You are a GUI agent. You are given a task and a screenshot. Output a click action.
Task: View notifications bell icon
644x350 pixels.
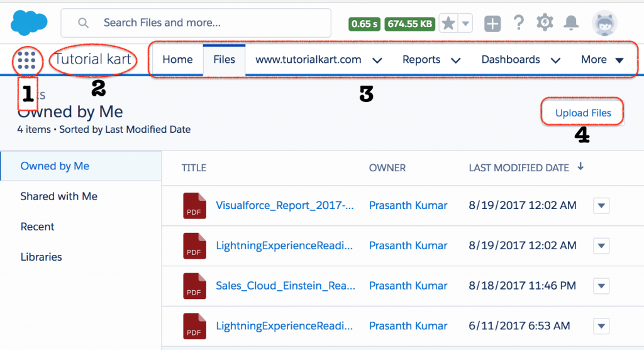(x=571, y=23)
